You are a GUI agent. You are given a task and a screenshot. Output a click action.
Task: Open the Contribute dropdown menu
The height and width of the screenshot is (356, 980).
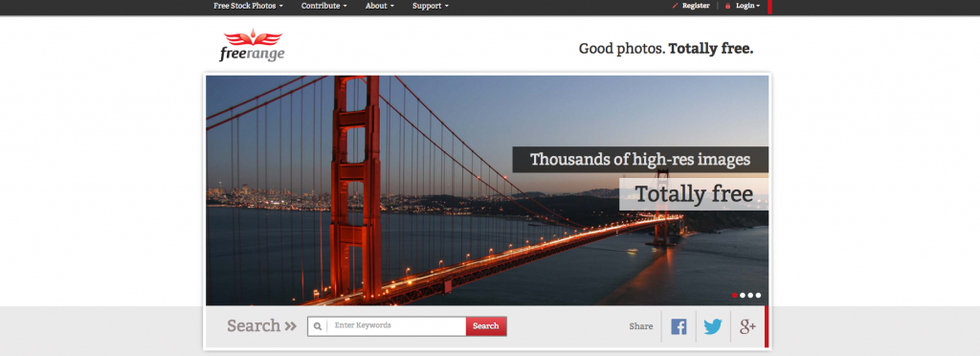click(323, 6)
